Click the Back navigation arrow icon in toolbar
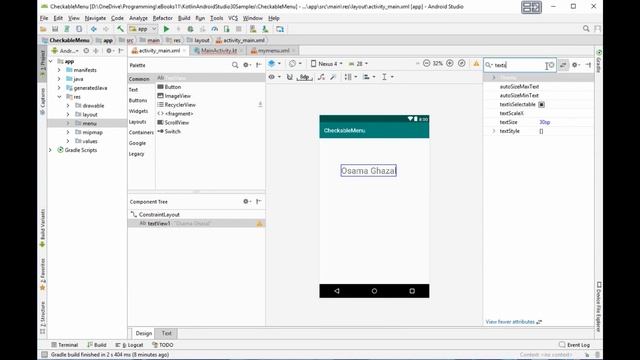The image size is (640, 360). click(x=94, y=29)
